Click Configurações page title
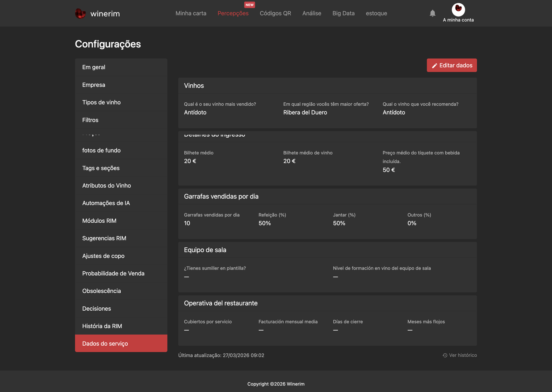The height and width of the screenshot is (392, 552). (x=108, y=44)
